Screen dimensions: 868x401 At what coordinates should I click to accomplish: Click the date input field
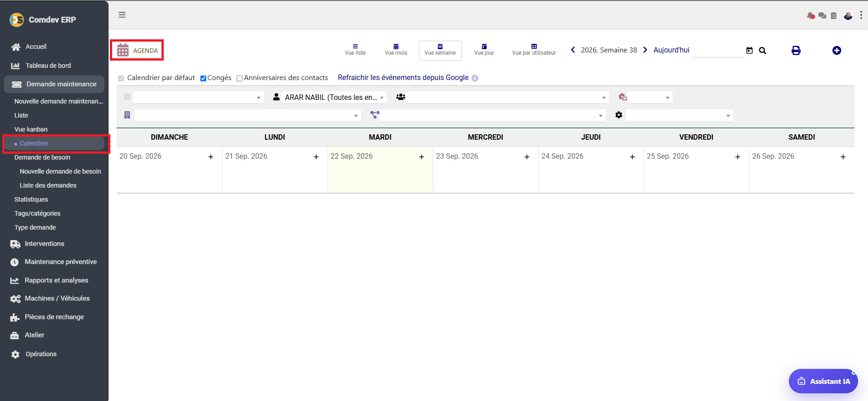click(x=718, y=51)
